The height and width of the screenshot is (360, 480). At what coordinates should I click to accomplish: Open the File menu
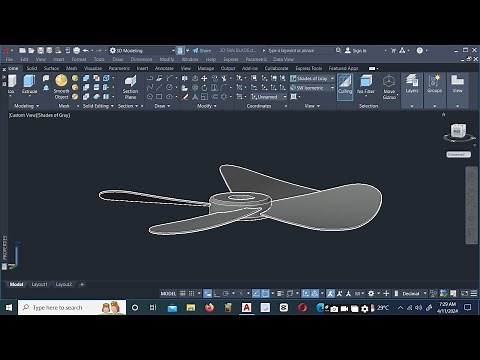pyautogui.click(x=9, y=59)
